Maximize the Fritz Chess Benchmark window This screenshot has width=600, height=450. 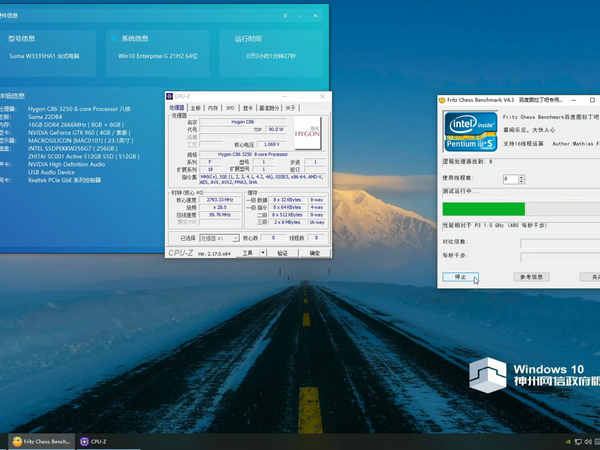[x=592, y=100]
